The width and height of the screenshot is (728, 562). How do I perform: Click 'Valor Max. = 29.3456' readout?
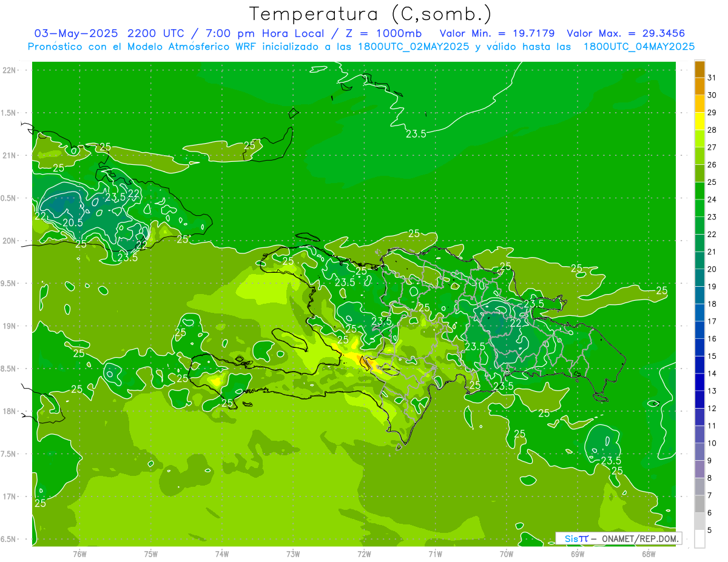point(626,33)
